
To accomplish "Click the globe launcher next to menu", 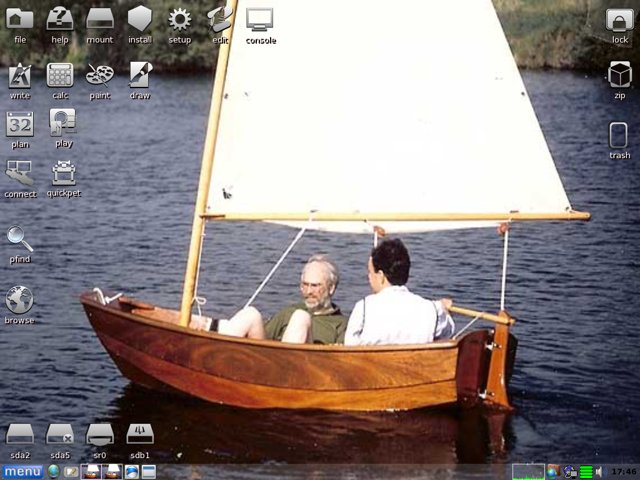I will (53, 472).
